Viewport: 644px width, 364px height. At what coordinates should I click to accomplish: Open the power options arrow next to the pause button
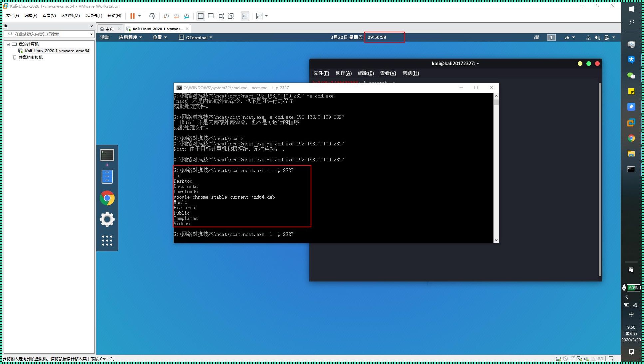(x=140, y=16)
